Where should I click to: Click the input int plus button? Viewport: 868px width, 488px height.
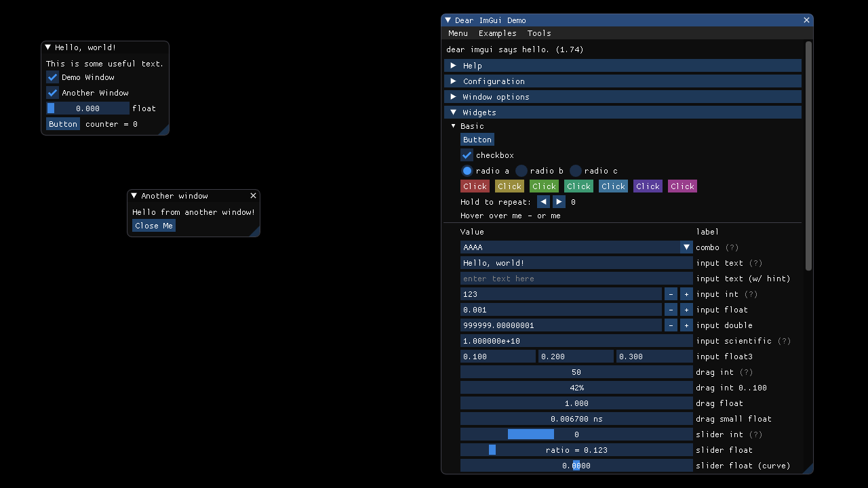click(x=686, y=294)
